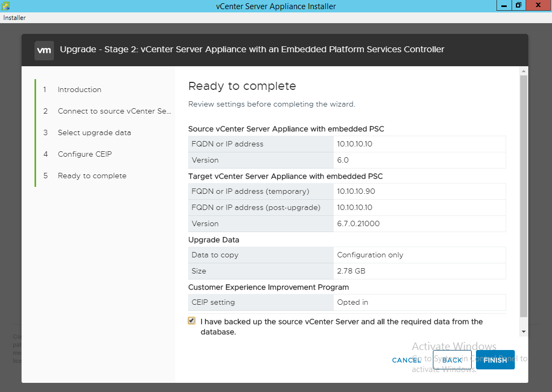Go back with the BACK button
This screenshot has height=392, width=552.
[452, 360]
